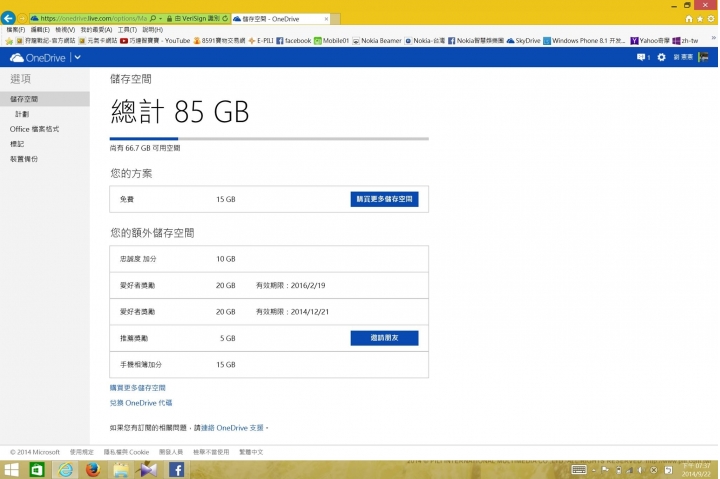Open the Store app on taskbar
The image size is (720, 479).
[37, 469]
